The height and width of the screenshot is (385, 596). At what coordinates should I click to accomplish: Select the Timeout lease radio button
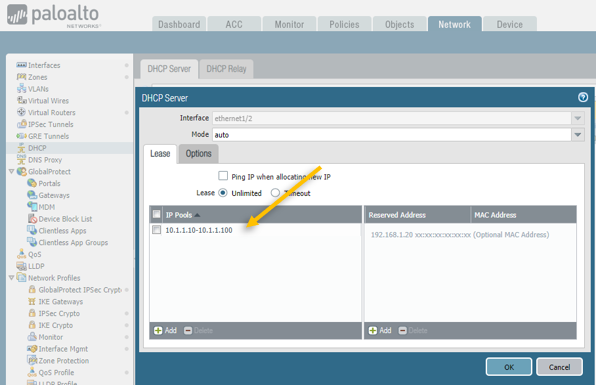(x=275, y=193)
